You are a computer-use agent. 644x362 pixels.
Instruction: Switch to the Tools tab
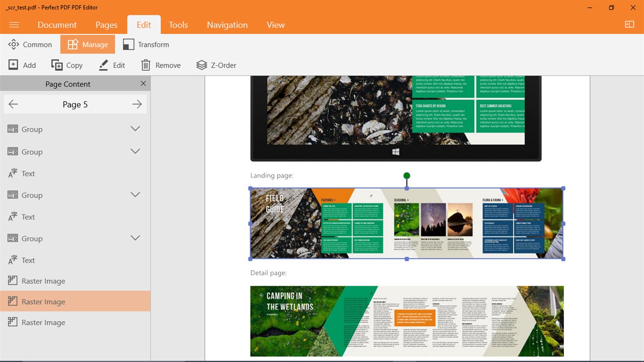coord(178,25)
